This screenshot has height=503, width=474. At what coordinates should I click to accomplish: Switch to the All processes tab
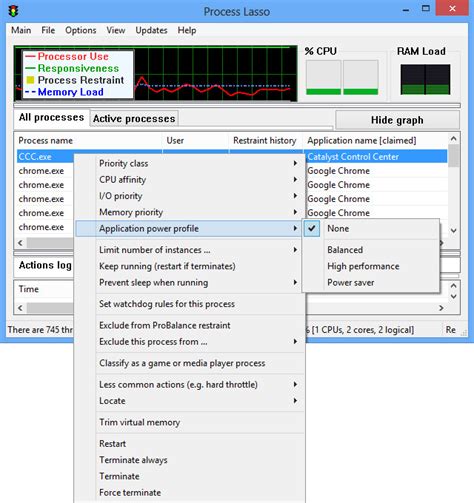click(x=51, y=118)
